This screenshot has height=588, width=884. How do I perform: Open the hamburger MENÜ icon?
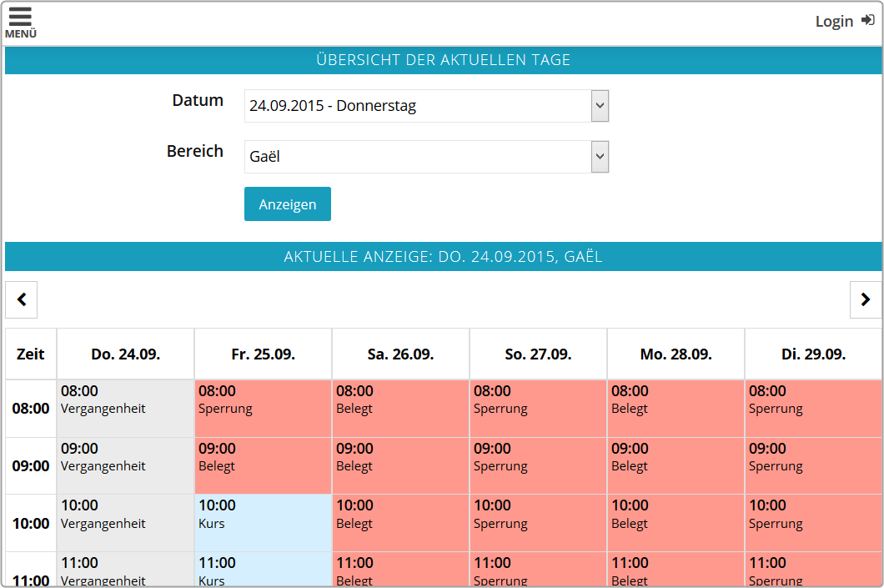21,22
